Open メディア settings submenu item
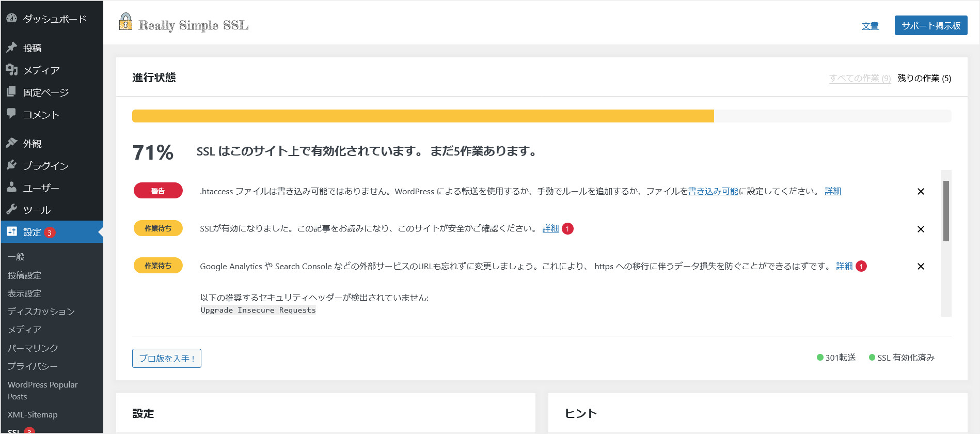Image resolution: width=980 pixels, height=434 pixels. pyautogui.click(x=24, y=330)
